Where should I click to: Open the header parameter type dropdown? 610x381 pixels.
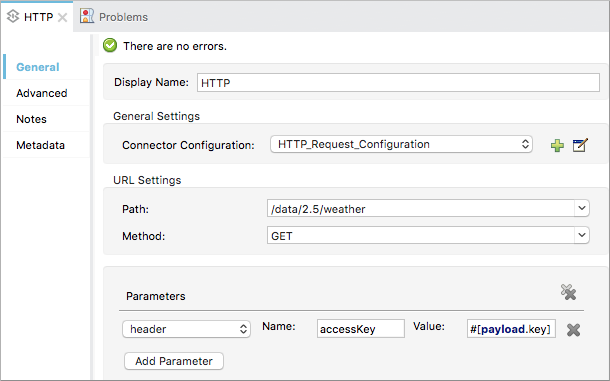(x=186, y=329)
